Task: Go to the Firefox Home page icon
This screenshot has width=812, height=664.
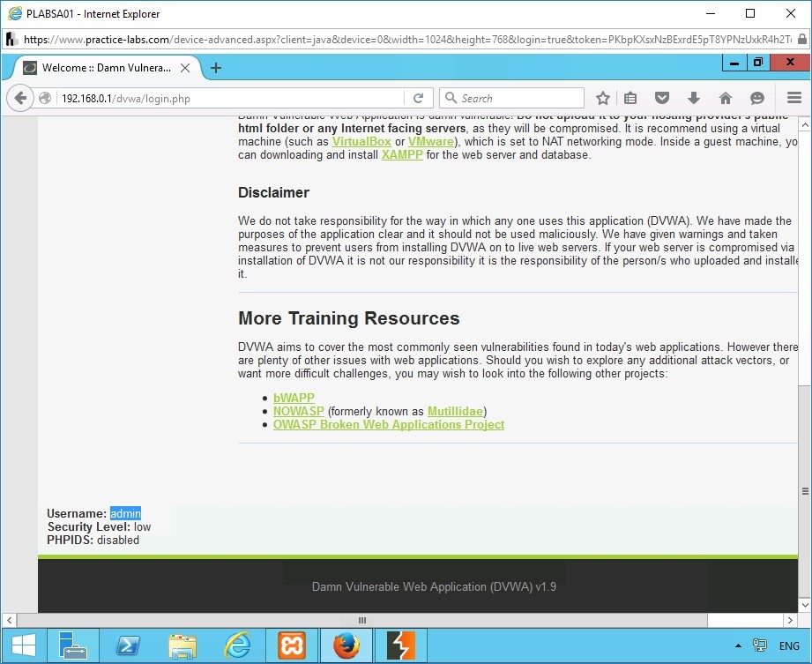Action: [726, 98]
